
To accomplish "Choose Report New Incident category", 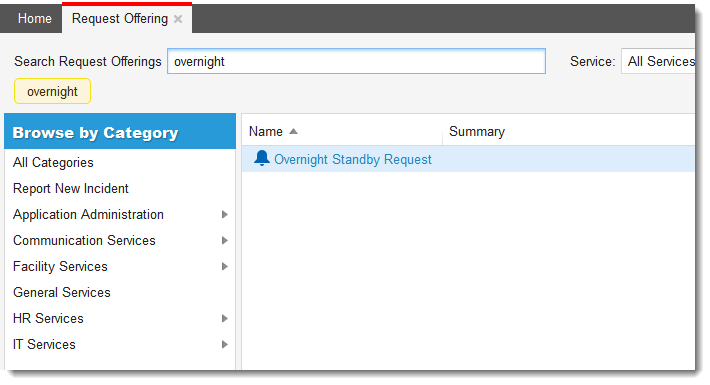I will click(71, 188).
